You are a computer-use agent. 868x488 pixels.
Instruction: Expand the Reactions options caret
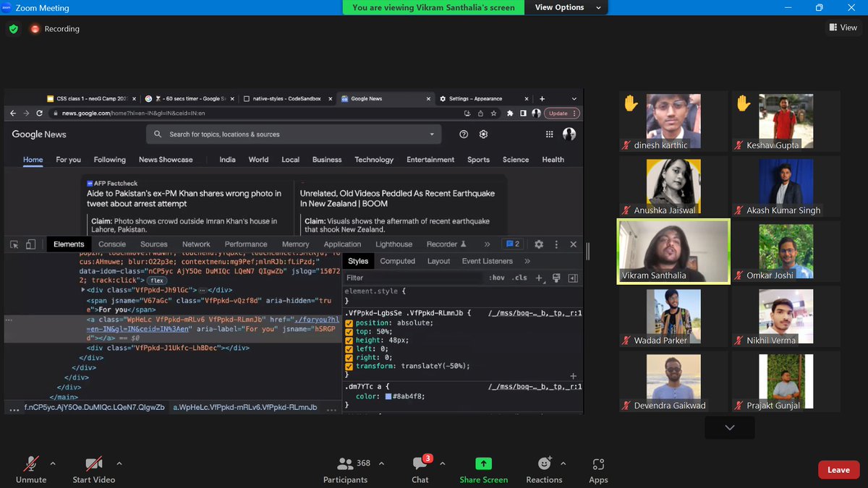[x=563, y=463]
